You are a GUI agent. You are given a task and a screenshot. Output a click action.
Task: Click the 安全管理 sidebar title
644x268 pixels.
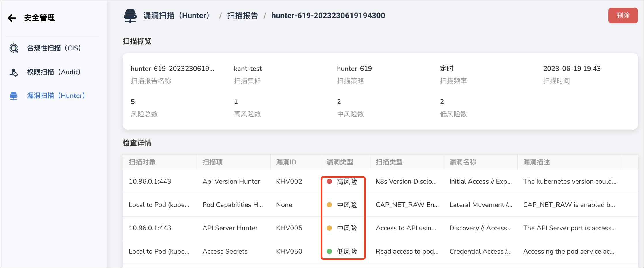tap(39, 18)
